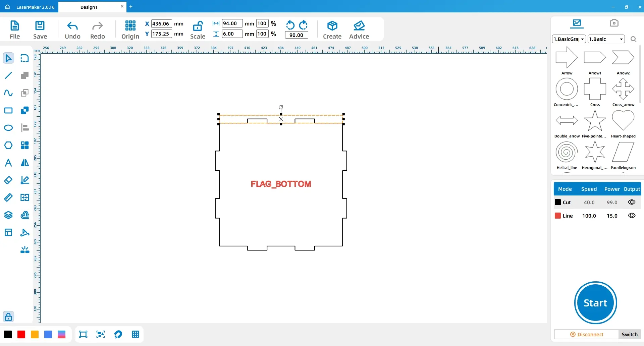This screenshot has width=644, height=346.
Task: Rotate the selection clockwise
Action: point(303,25)
